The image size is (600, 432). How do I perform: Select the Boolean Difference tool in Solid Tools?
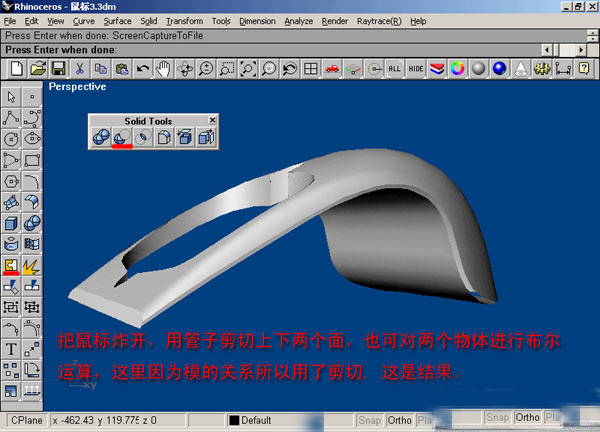point(122,138)
